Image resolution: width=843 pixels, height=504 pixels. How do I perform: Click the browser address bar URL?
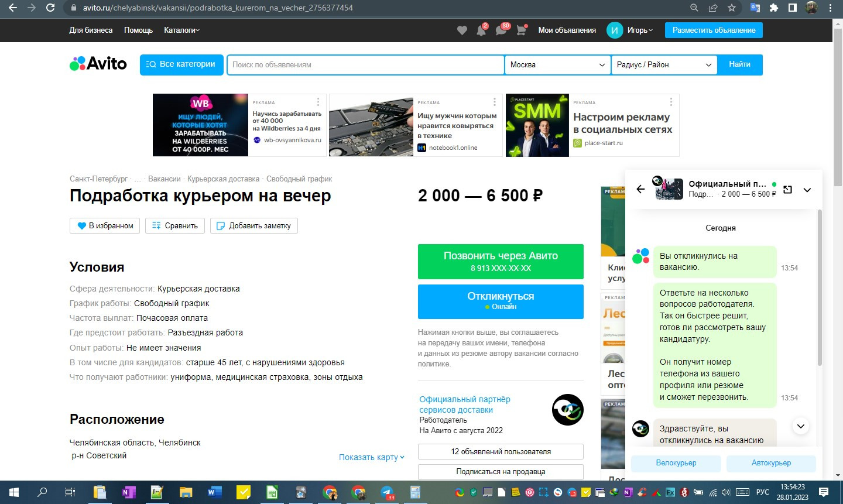(218, 8)
